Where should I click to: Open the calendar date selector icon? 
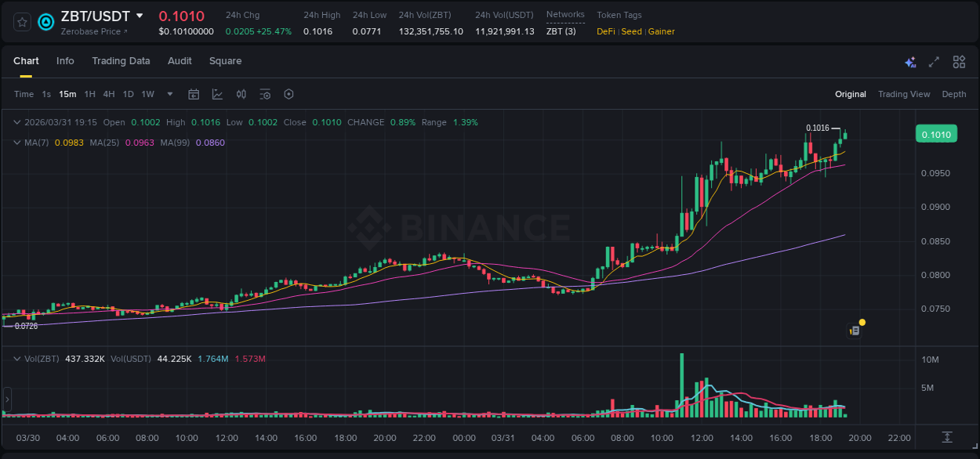(194, 94)
